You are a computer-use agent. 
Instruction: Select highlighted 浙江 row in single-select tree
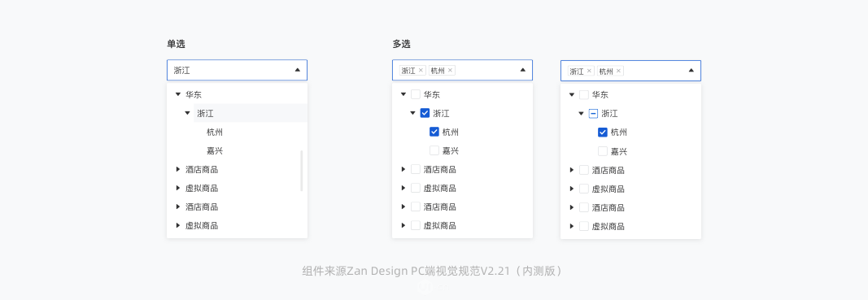click(251, 114)
